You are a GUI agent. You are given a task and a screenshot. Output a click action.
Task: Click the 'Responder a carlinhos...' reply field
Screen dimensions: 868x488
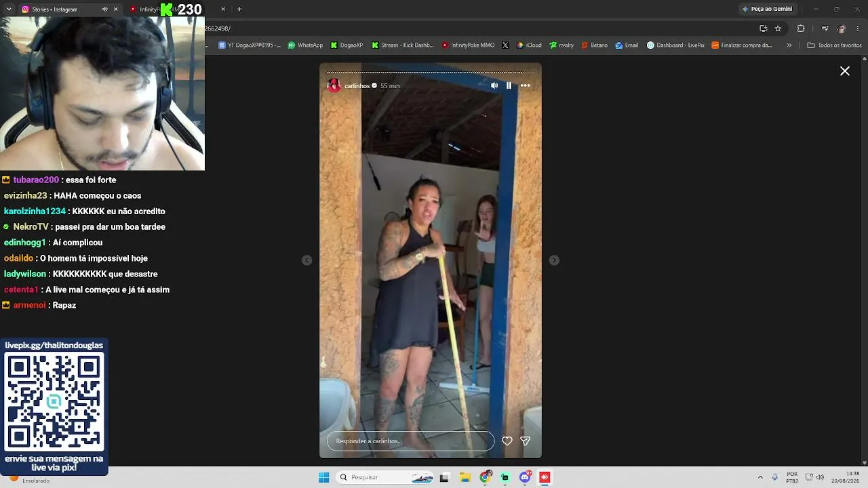(x=410, y=441)
